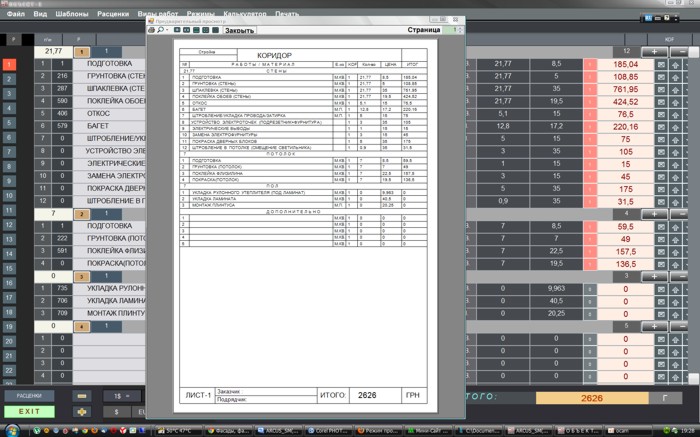Toggle the red marker beside 761,95
Viewport: 700px width, 437px height.
[589, 89]
